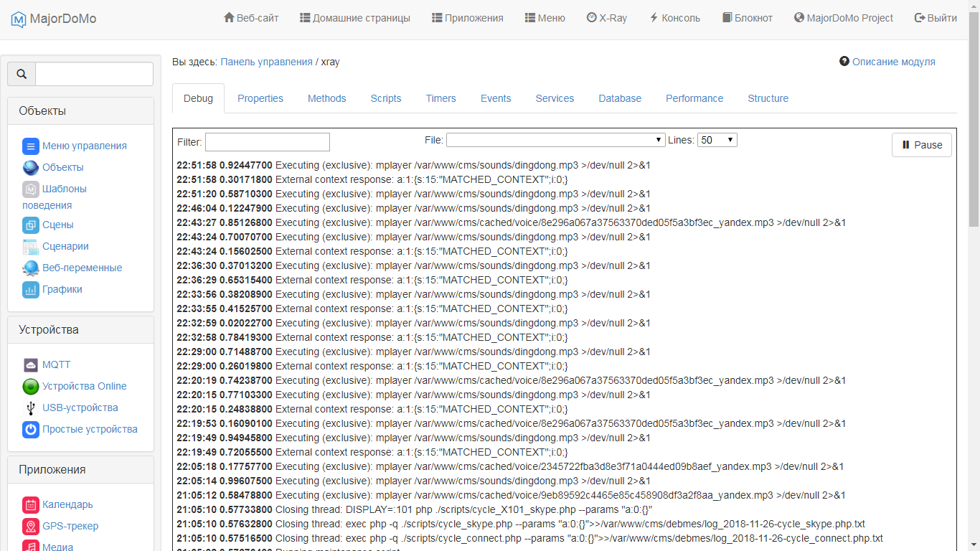Open the Веб-сайт home link
The height and width of the screenshot is (551, 980).
click(x=251, y=18)
